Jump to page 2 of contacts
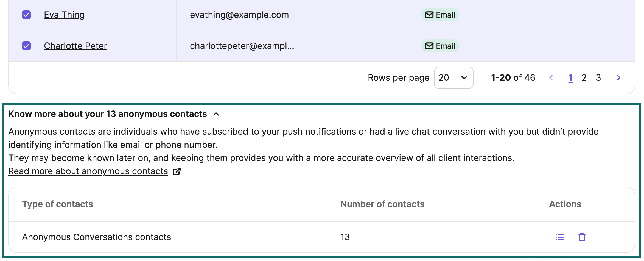The height and width of the screenshot is (261, 644). point(584,78)
